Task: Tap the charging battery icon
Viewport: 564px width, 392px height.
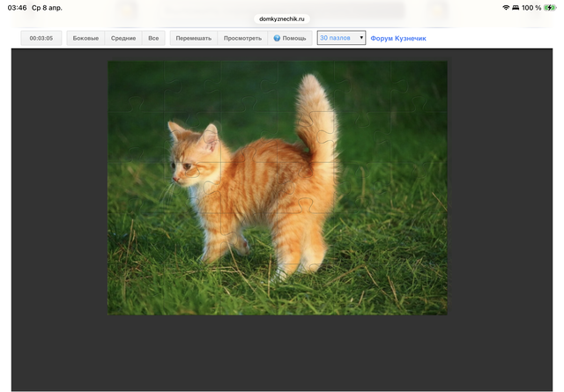Action: pos(550,8)
